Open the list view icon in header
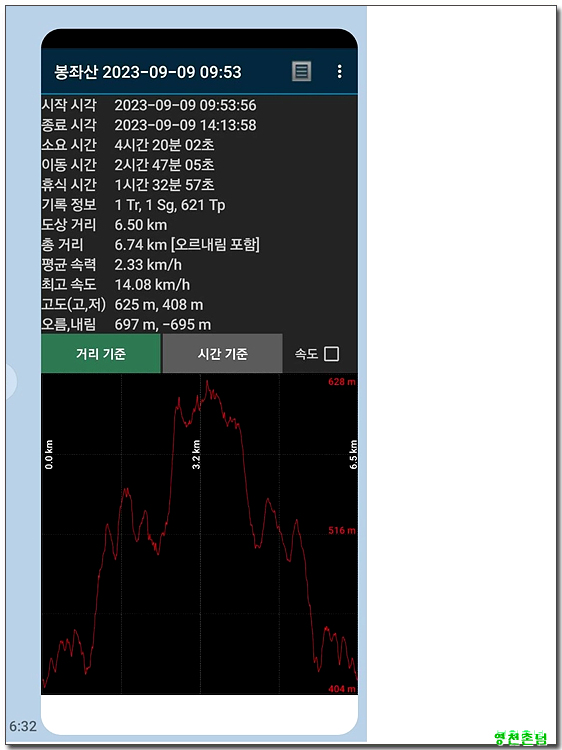This screenshot has width=562, height=750. click(x=301, y=72)
